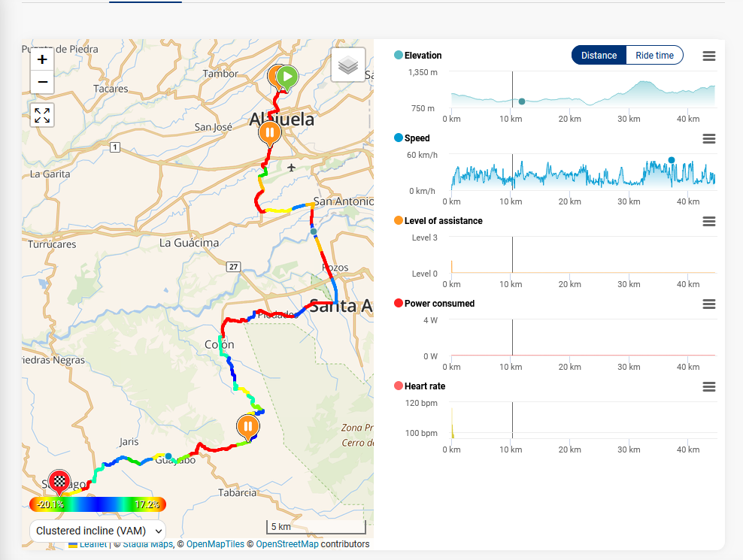
Task: Switch chart axis to Distance
Action: [599, 56]
